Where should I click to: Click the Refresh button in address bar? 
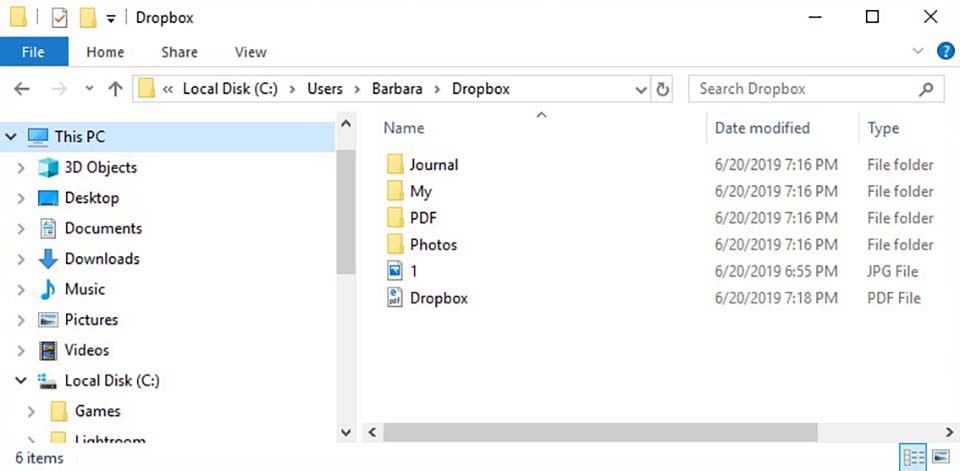coord(662,89)
